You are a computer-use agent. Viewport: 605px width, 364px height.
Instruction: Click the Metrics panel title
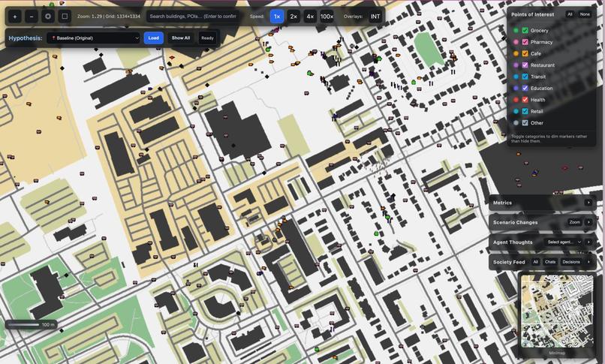(x=502, y=203)
